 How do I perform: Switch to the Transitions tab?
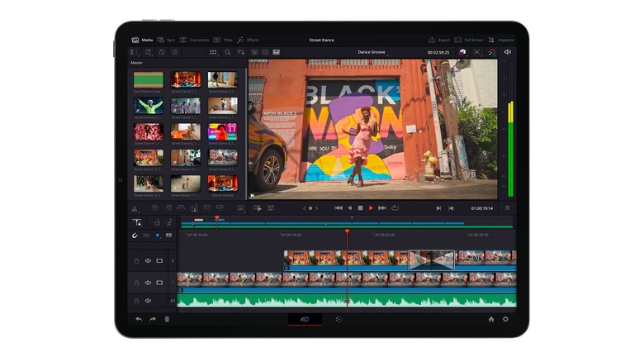(195, 40)
